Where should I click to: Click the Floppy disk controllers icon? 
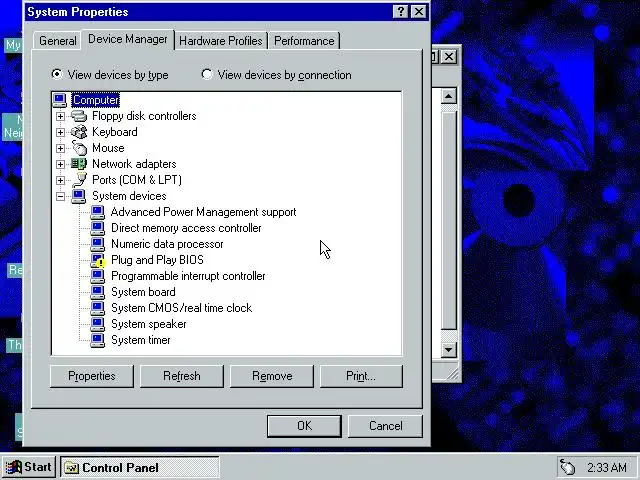tap(79, 116)
